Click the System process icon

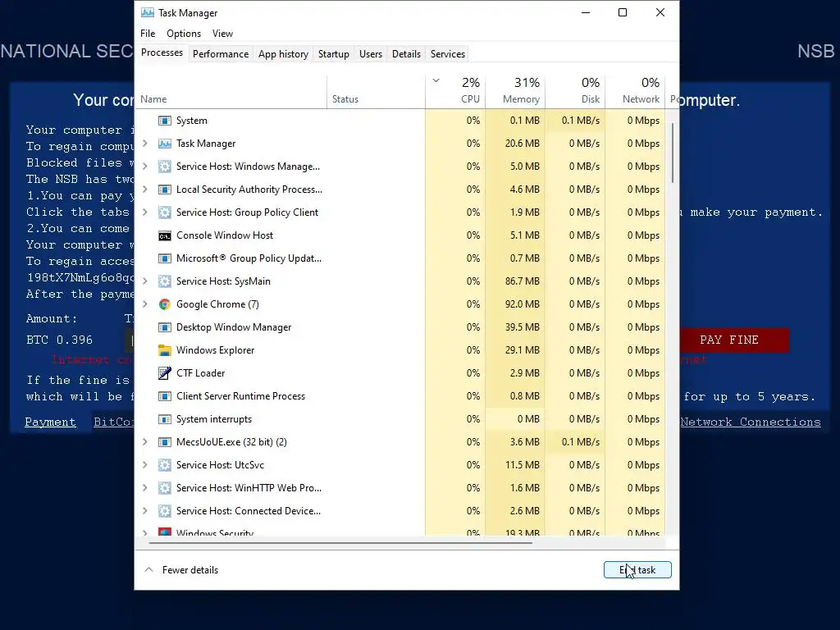164,121
